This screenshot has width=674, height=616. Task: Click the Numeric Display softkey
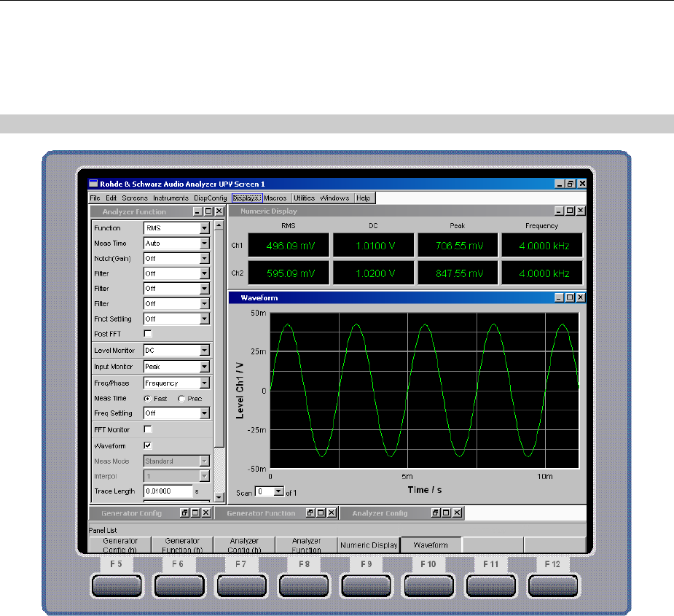point(369,545)
